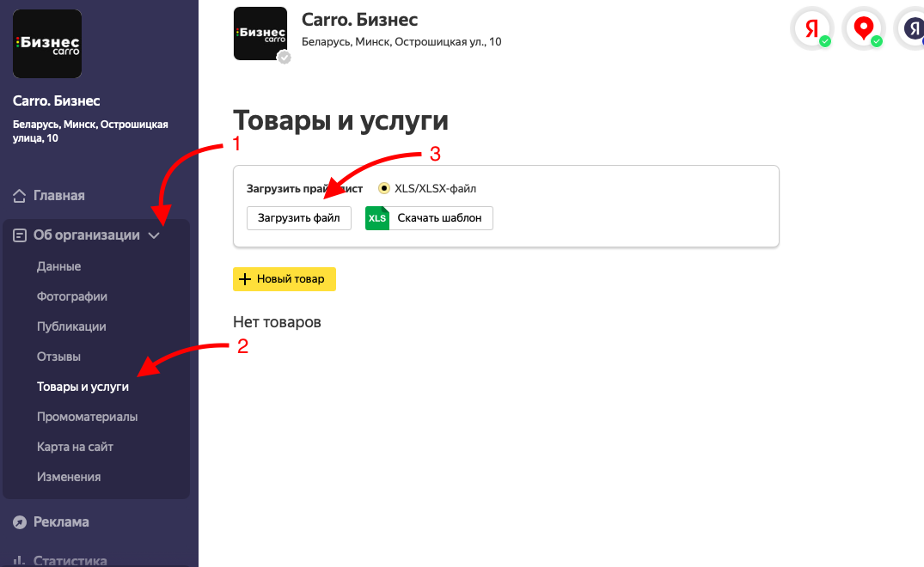
Task: Click the green XLS file icon
Action: [x=376, y=218]
